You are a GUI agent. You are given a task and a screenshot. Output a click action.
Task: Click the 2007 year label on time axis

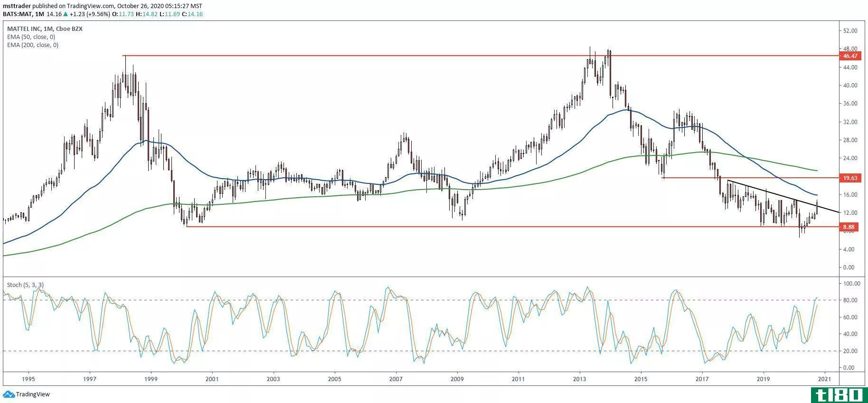396,379
